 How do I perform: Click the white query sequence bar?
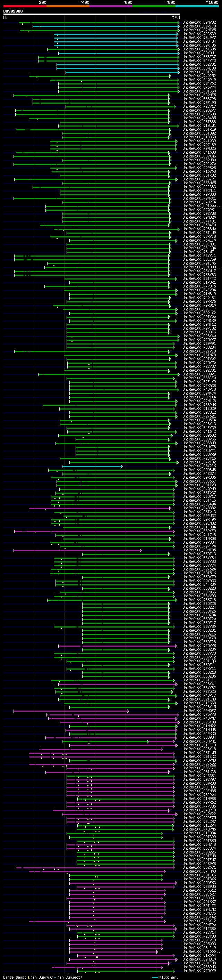click(92, 15)
